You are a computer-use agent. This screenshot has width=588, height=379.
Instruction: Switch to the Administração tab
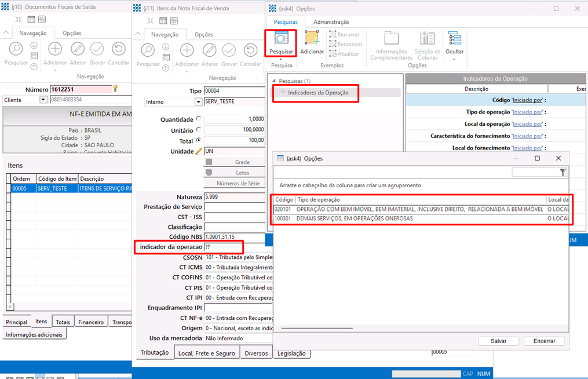click(x=331, y=22)
